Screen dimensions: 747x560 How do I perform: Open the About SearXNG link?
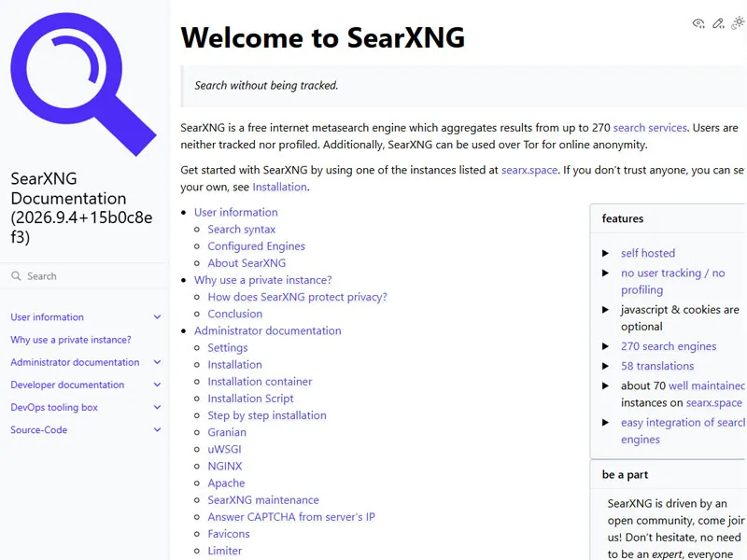point(247,263)
